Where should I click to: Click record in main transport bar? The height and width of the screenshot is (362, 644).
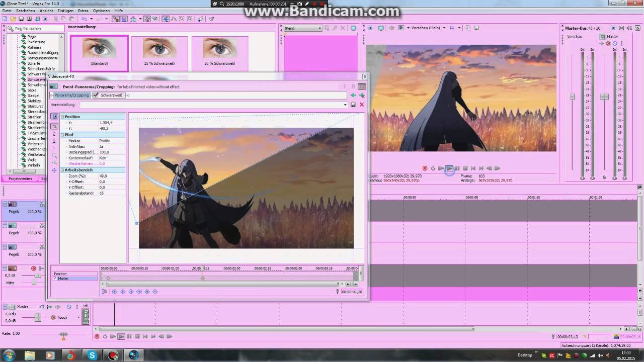(97, 336)
